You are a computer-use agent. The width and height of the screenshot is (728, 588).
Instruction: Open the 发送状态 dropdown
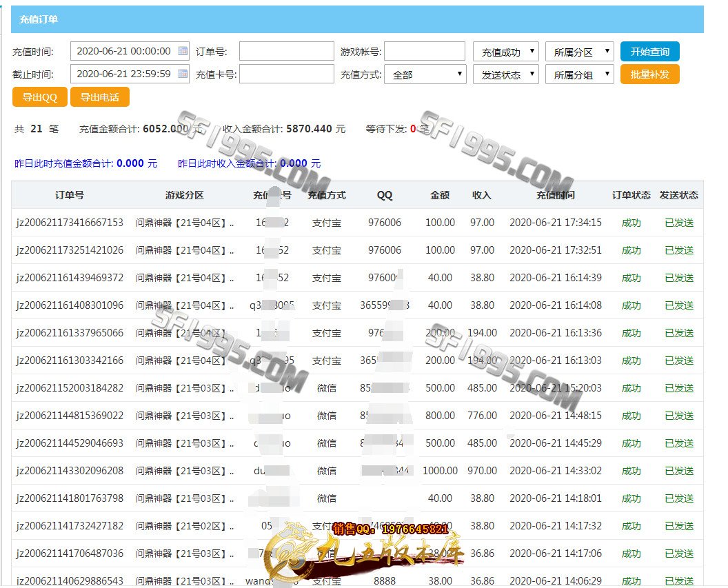coord(505,74)
